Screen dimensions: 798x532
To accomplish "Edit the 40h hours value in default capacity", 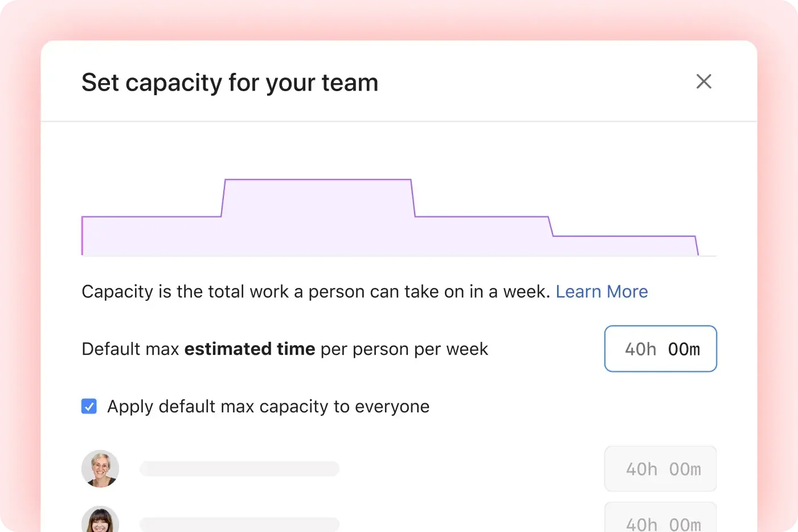I will pos(640,349).
